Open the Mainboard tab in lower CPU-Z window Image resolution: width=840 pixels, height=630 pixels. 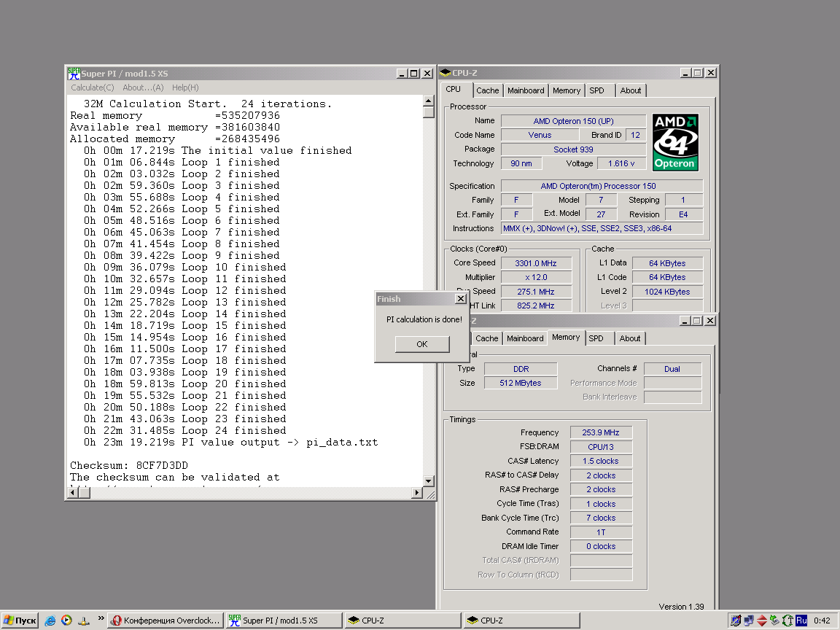click(x=525, y=338)
